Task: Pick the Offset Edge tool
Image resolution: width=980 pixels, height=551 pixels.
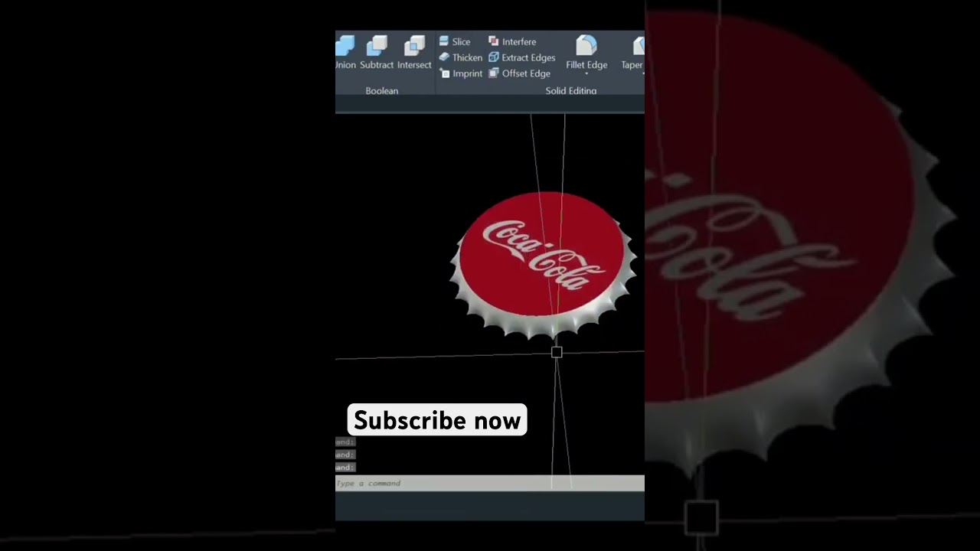Action: [x=520, y=73]
